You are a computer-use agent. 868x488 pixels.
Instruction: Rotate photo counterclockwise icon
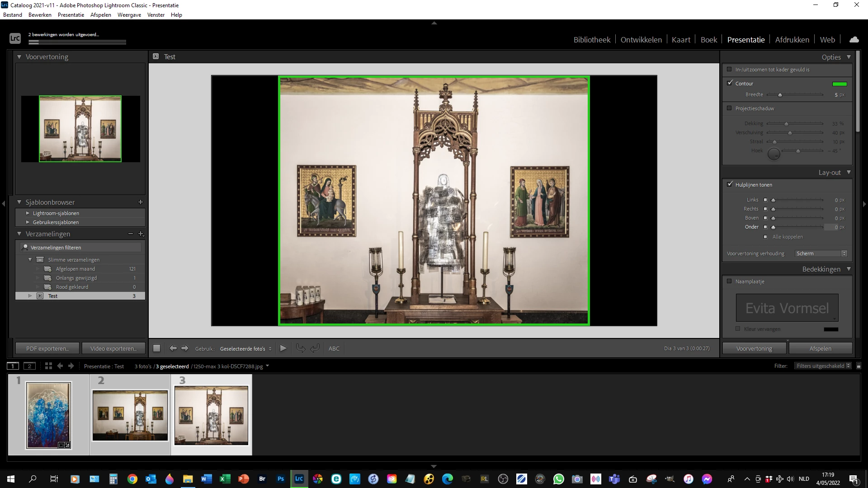(301, 348)
